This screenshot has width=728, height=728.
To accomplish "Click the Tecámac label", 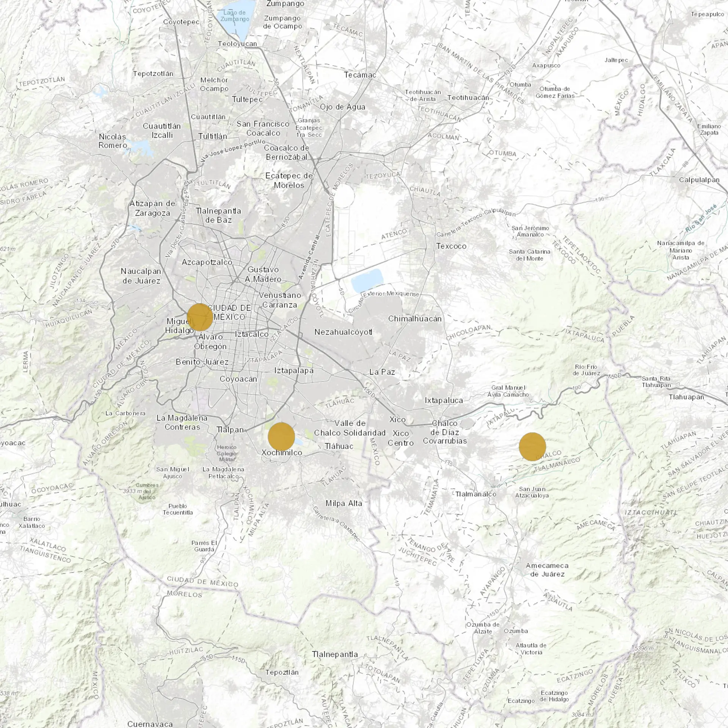I will (x=360, y=75).
